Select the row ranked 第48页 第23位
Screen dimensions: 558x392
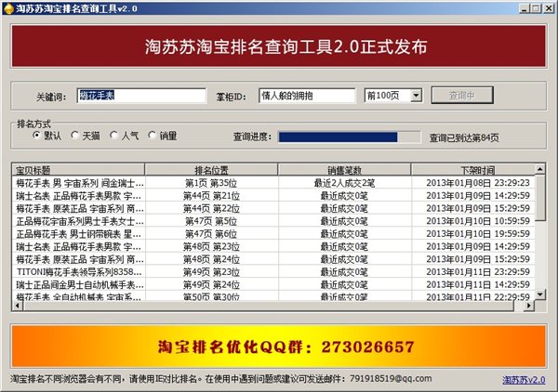tap(273, 247)
